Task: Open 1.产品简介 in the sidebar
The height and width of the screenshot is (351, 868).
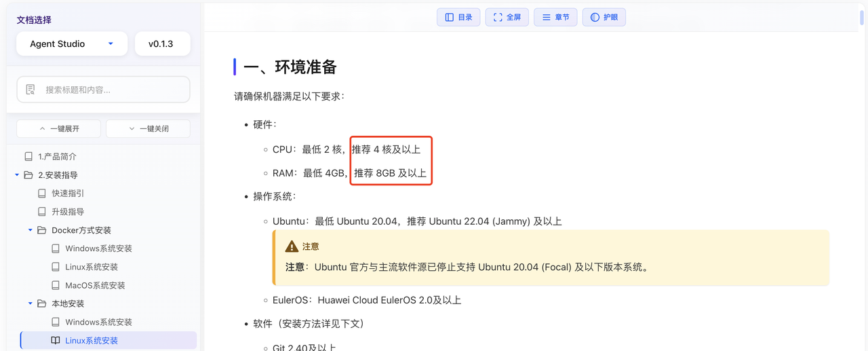Action: tap(57, 156)
